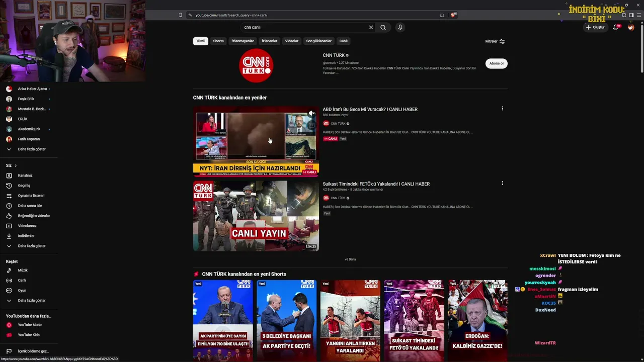Bookmark this page from the address bar
Viewport: 644px width, 362px height.
pyautogui.click(x=180, y=15)
